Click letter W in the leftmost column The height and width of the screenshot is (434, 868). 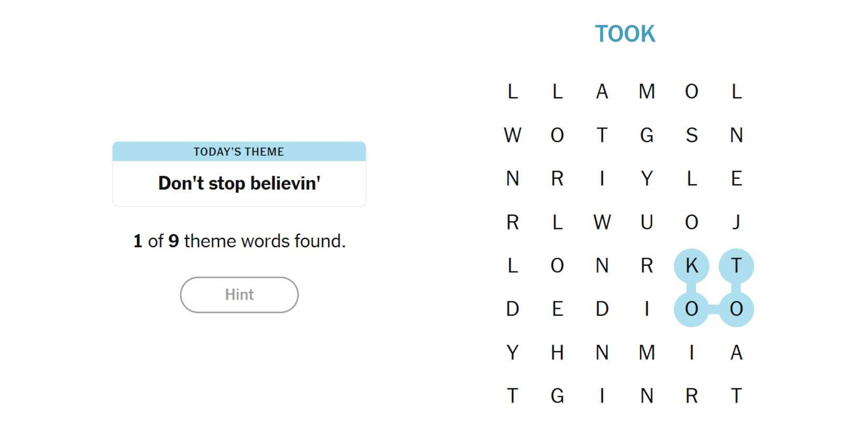[512, 135]
